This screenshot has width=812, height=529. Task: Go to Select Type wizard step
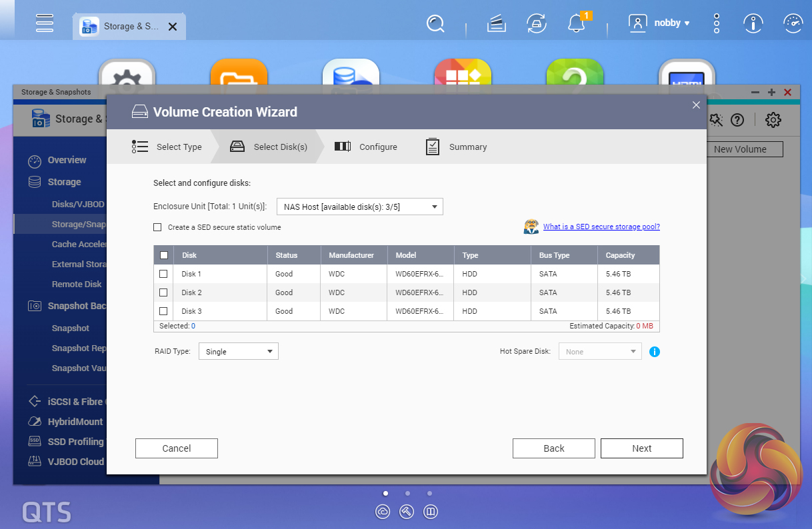coord(167,147)
